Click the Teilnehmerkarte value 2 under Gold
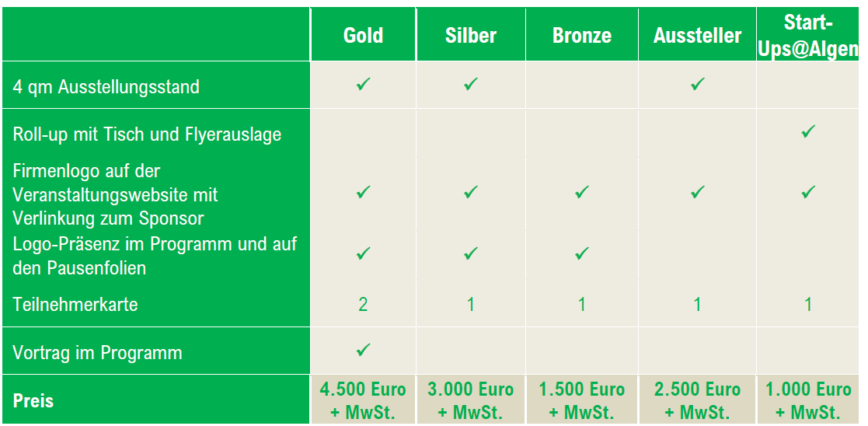The image size is (868, 426). click(x=363, y=304)
